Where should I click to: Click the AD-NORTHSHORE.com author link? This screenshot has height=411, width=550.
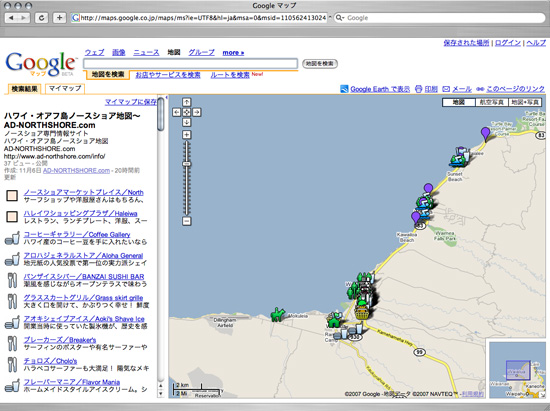pos(76,170)
